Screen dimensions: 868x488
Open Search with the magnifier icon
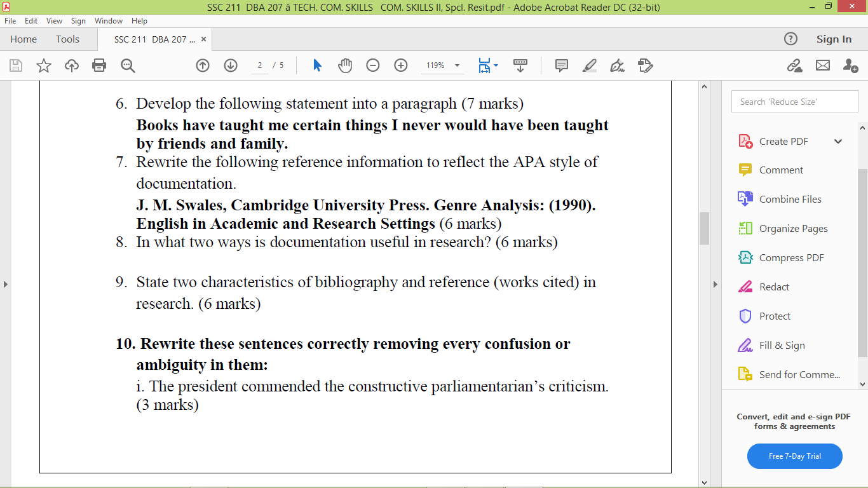127,65
